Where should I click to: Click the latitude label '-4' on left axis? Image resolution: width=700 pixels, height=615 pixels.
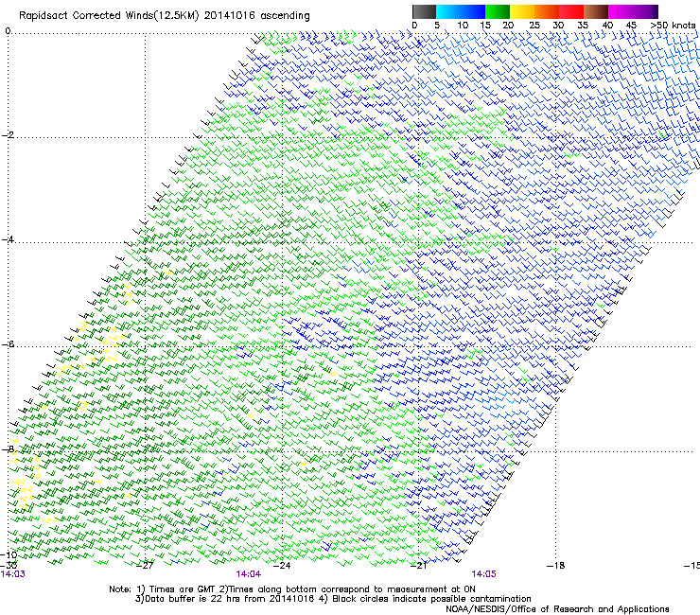pyautogui.click(x=8, y=239)
